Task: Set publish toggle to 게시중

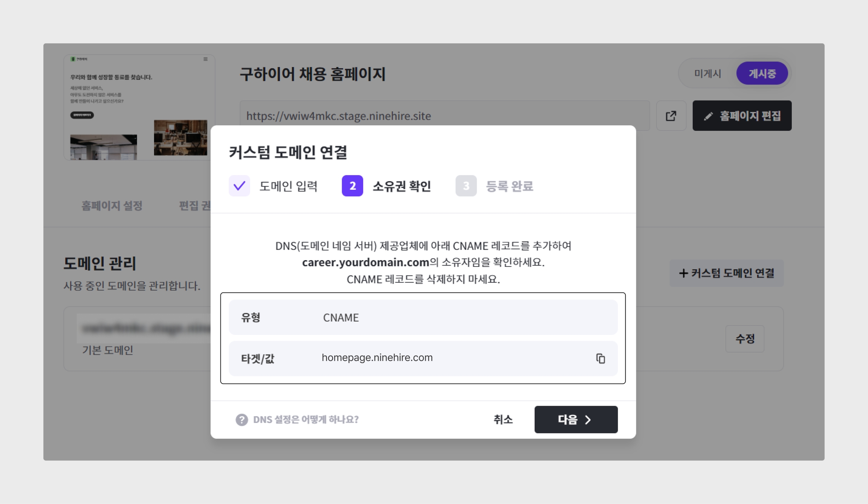Action: 762,73
